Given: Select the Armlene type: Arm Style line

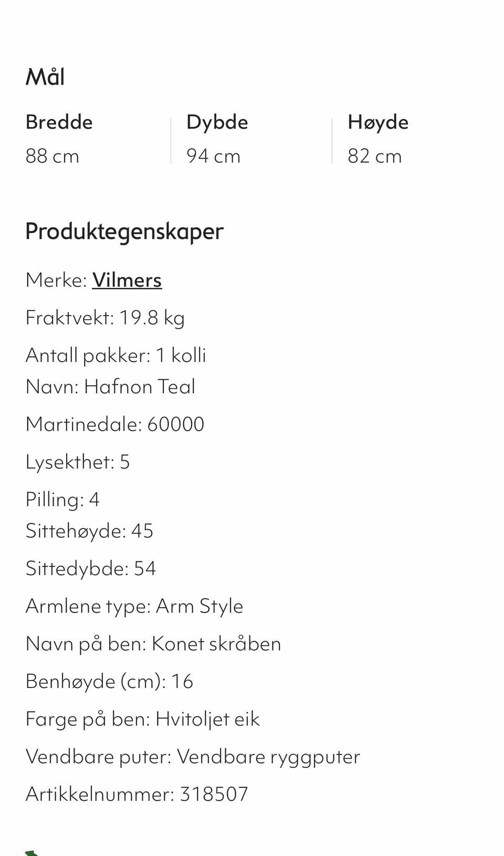Looking at the screenshot, I should (134, 607).
